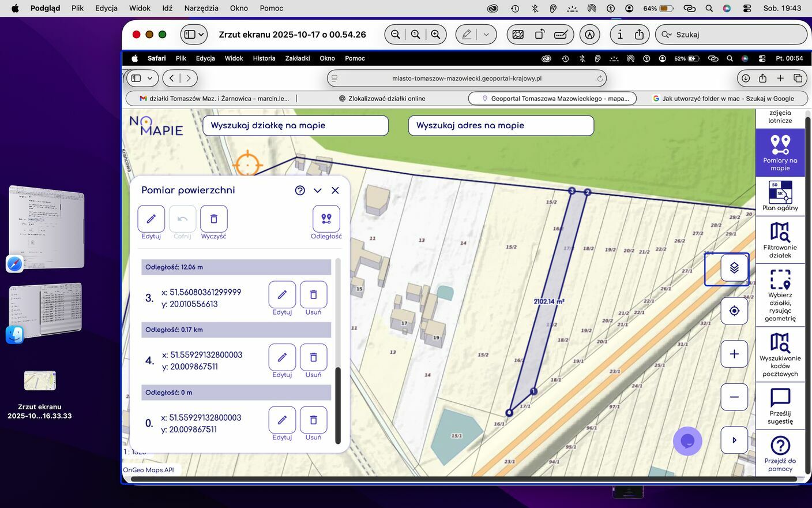Open the Idź menu
Image resolution: width=812 pixels, height=508 pixels.
(167, 8)
